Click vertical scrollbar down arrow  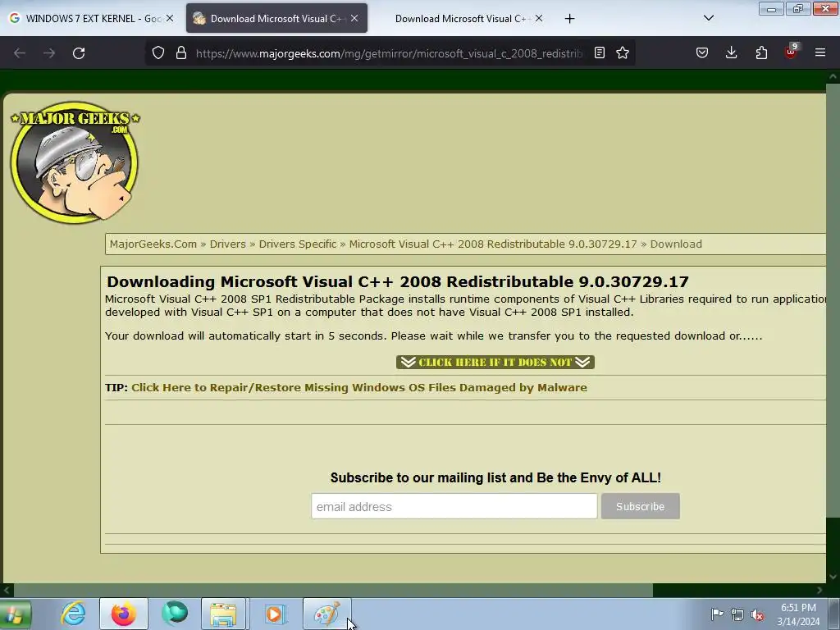833,577
